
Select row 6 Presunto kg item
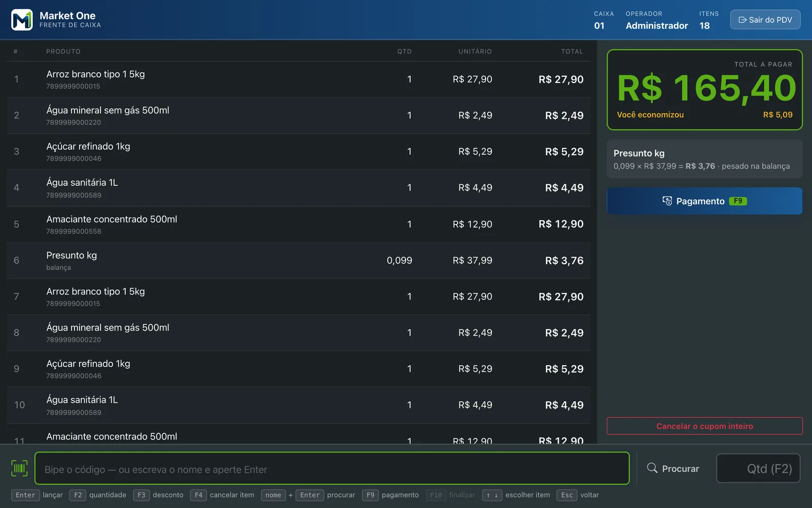pos(298,261)
